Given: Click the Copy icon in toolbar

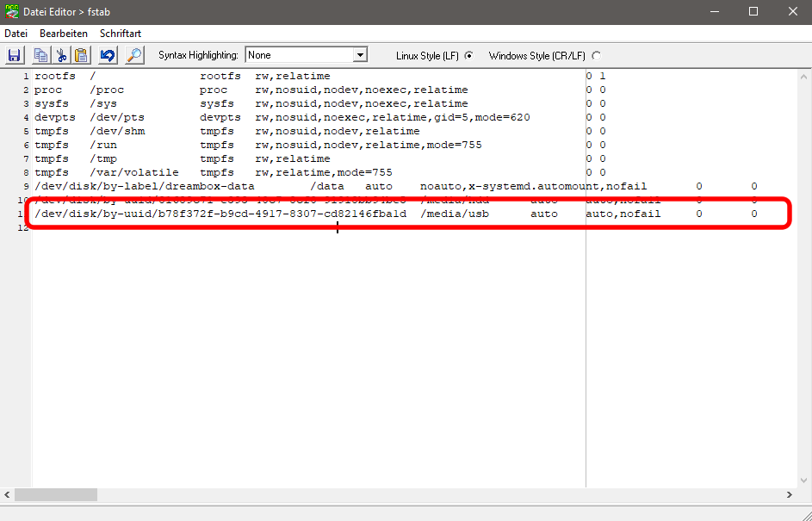Looking at the screenshot, I should [40, 55].
